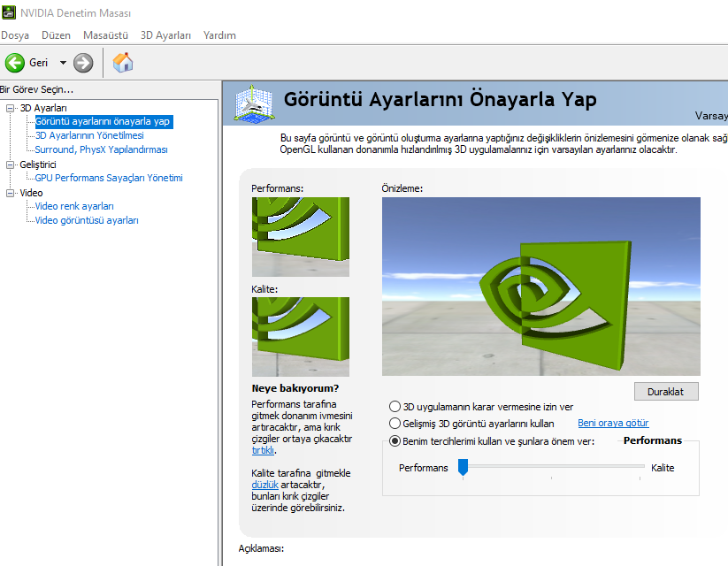Click the Açıklaması label

coord(262,548)
